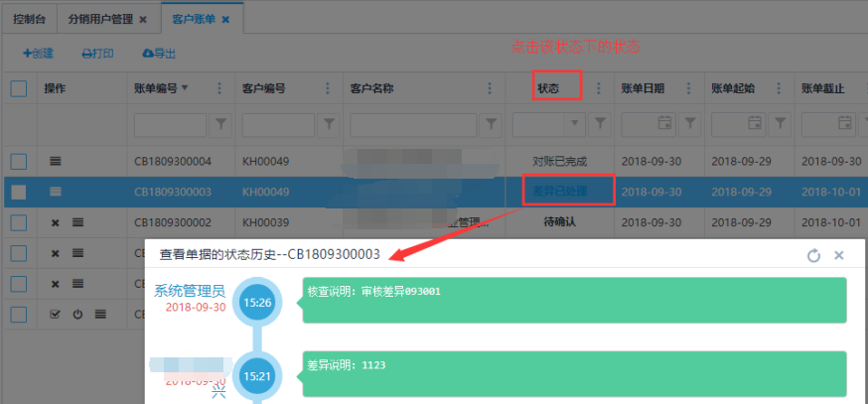Check the box for row CB1809300004
Viewport: 868px width, 404px height.
[19, 161]
